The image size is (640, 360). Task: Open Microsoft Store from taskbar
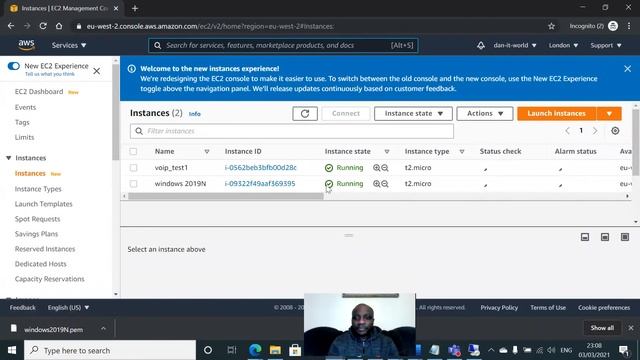[295, 350]
